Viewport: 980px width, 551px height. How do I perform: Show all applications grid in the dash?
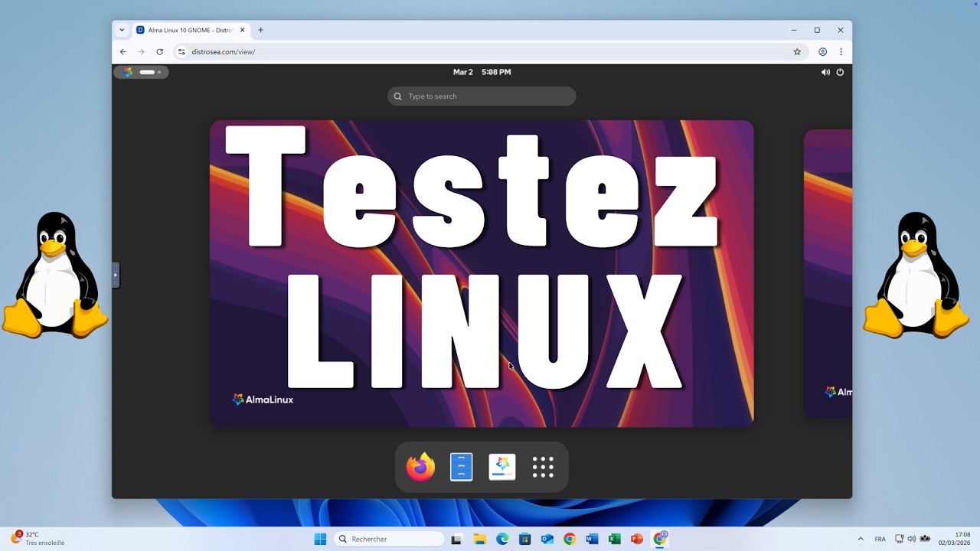pos(543,467)
